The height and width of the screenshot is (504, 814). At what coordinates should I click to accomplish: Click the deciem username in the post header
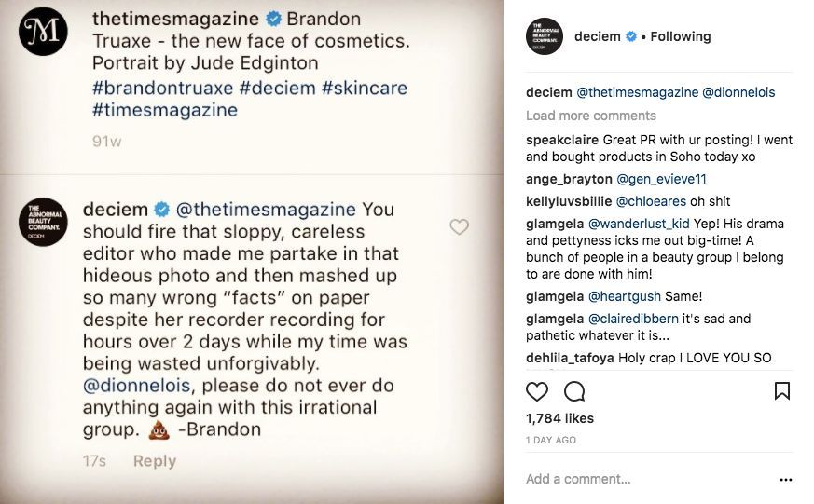click(596, 37)
